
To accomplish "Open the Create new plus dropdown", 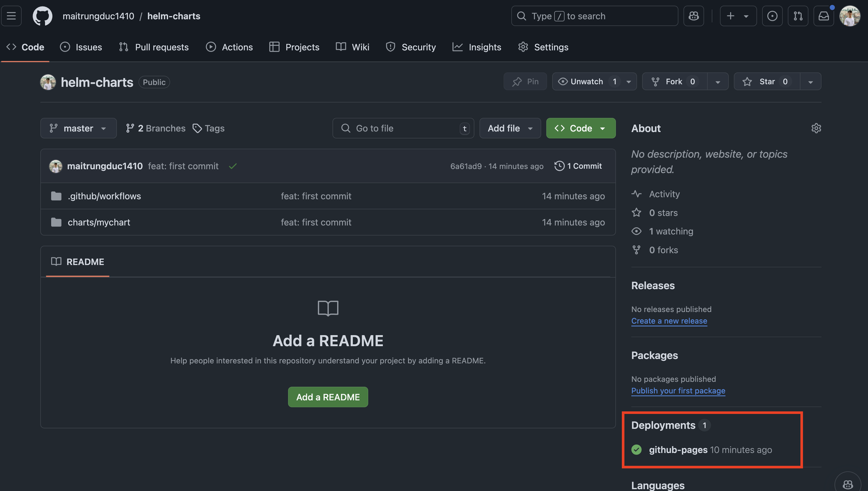I will point(738,16).
